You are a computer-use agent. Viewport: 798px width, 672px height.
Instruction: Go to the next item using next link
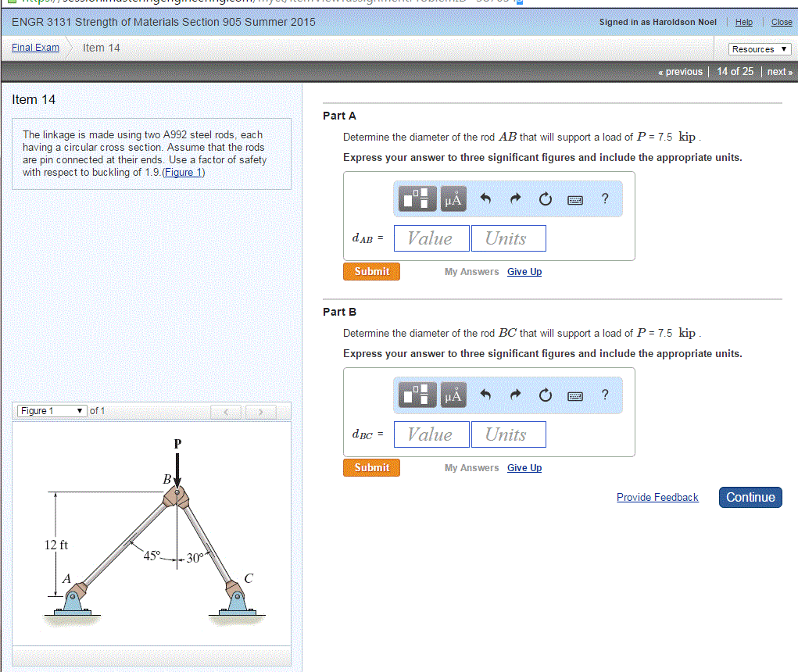click(x=778, y=71)
